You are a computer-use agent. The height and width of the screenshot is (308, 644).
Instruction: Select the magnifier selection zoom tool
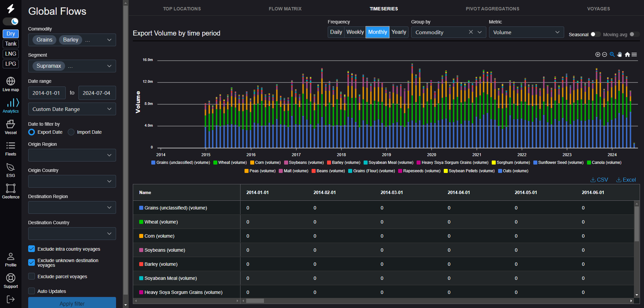click(x=612, y=54)
